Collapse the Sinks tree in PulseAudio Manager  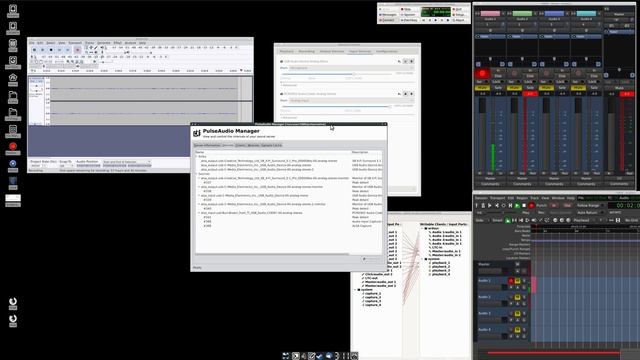196,157
